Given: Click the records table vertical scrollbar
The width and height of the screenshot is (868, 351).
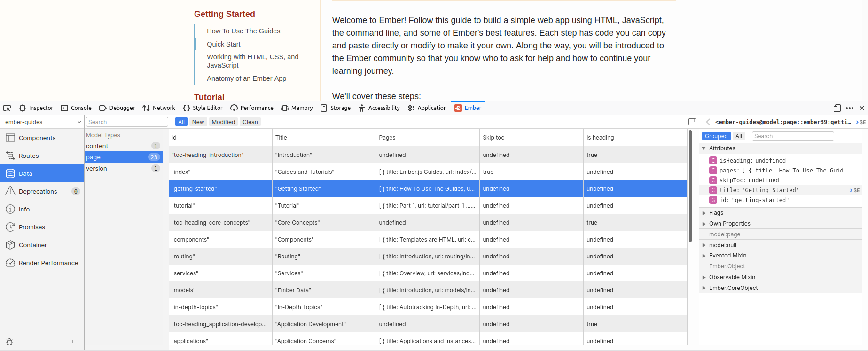Looking at the screenshot, I should (690, 186).
